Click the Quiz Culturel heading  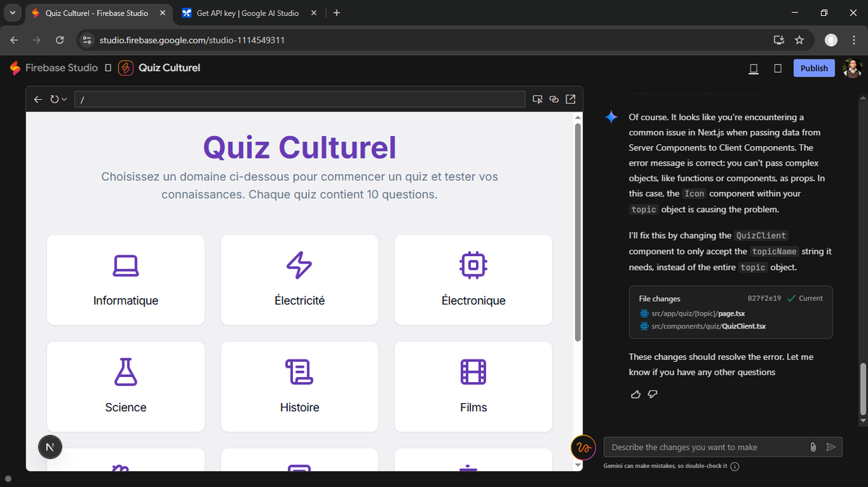point(299,148)
